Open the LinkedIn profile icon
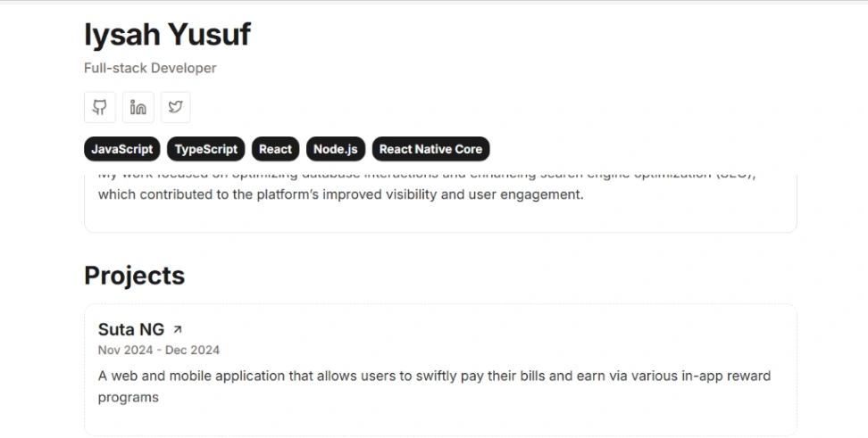The image size is (868, 438). click(x=138, y=107)
